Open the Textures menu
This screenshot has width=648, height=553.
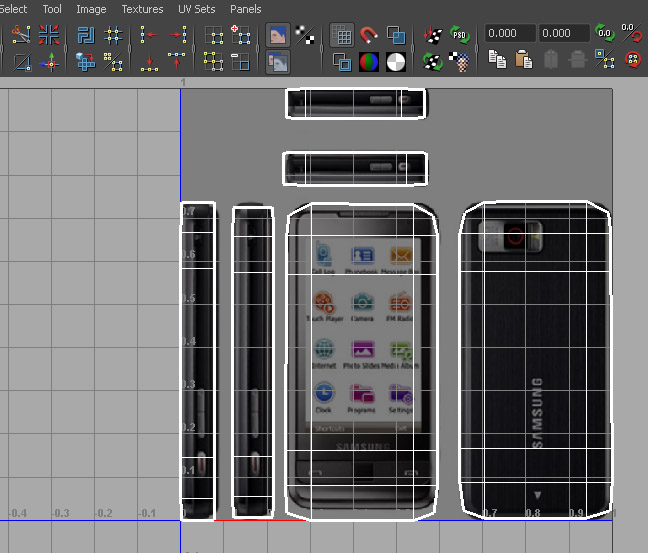[143, 9]
